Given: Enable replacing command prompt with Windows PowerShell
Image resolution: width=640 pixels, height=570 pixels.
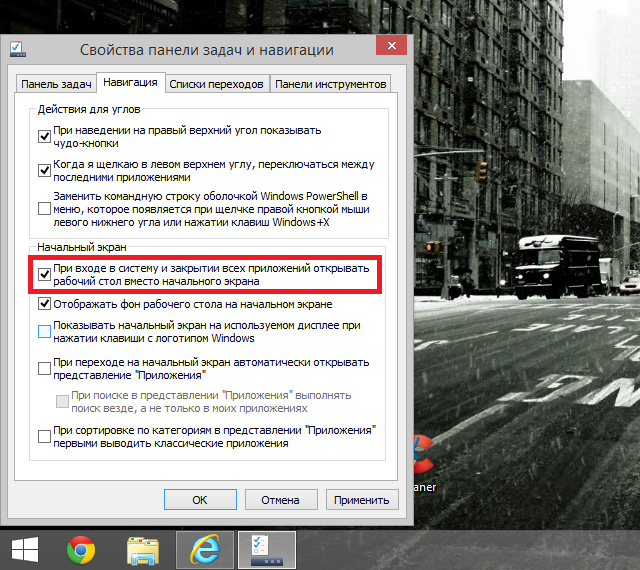Looking at the screenshot, I should 44,207.
